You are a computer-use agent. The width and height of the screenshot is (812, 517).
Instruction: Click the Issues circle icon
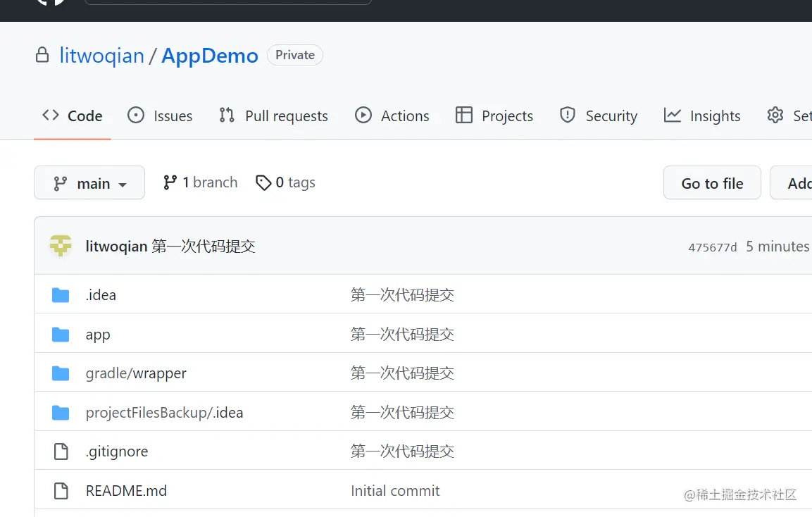pos(136,116)
